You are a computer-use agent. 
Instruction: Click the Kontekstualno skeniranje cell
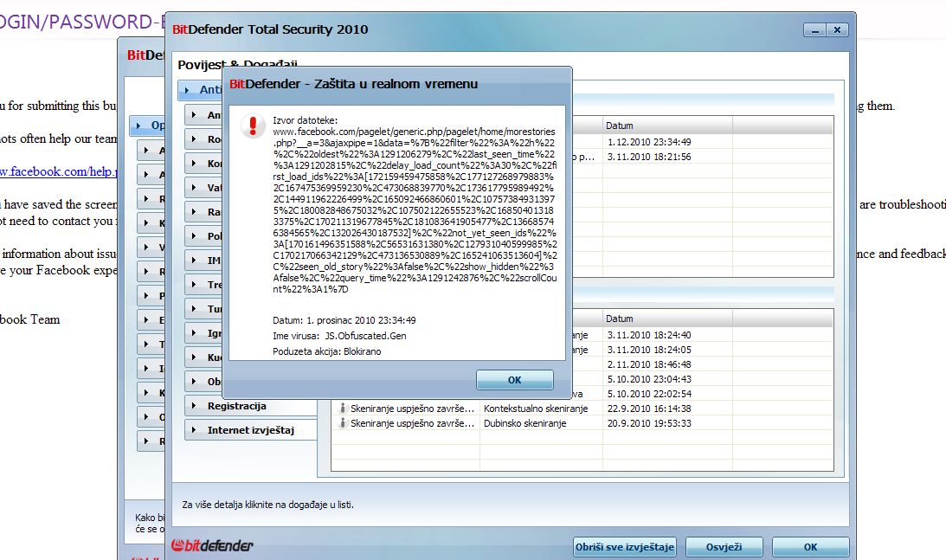pyautogui.click(x=536, y=409)
